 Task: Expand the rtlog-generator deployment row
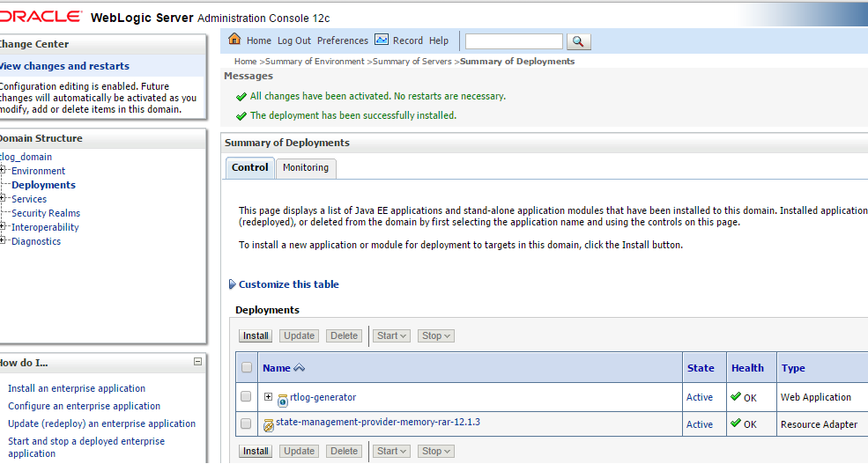coord(269,396)
